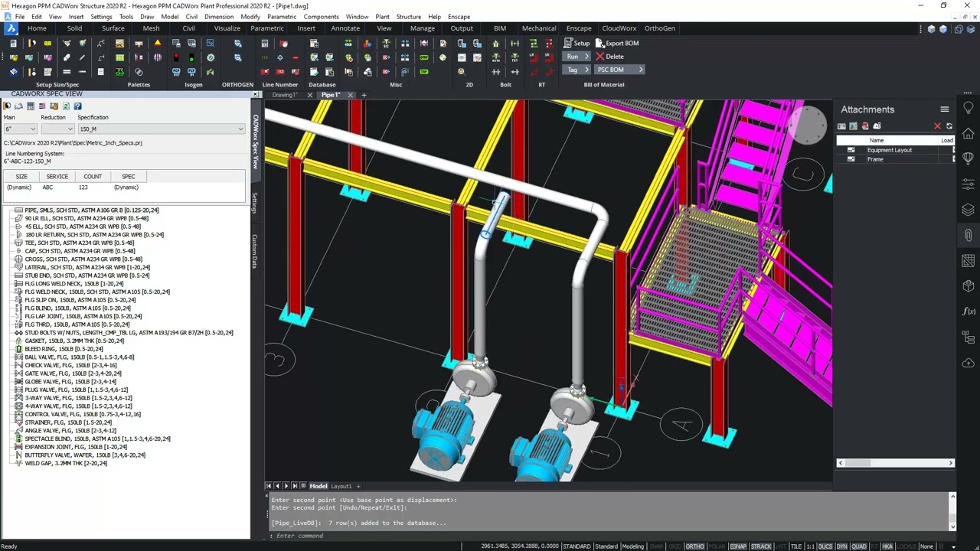
Task: Switch to the CloudWorx ribbon tab
Action: [x=619, y=28]
